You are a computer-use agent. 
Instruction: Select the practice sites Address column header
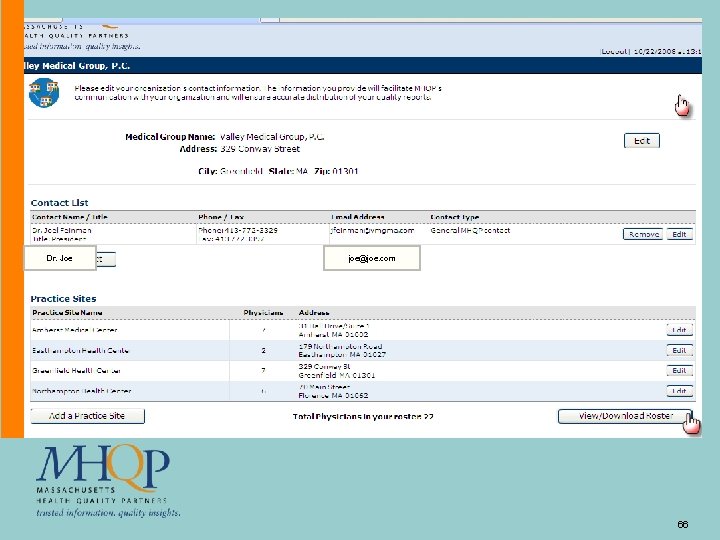[x=314, y=313]
